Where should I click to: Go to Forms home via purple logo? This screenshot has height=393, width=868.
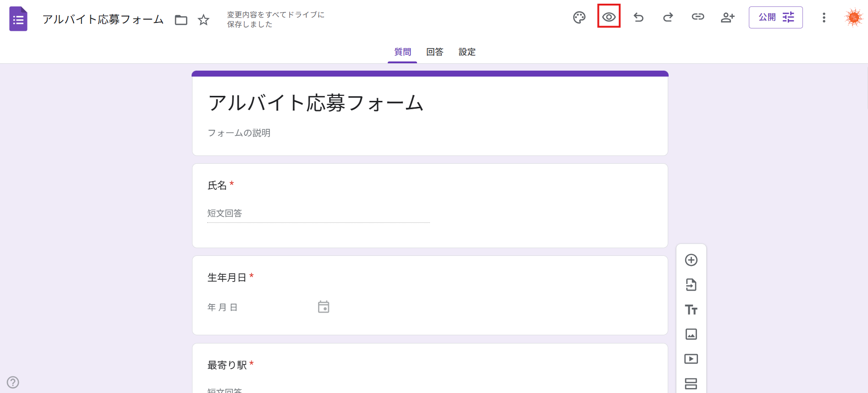(x=18, y=19)
